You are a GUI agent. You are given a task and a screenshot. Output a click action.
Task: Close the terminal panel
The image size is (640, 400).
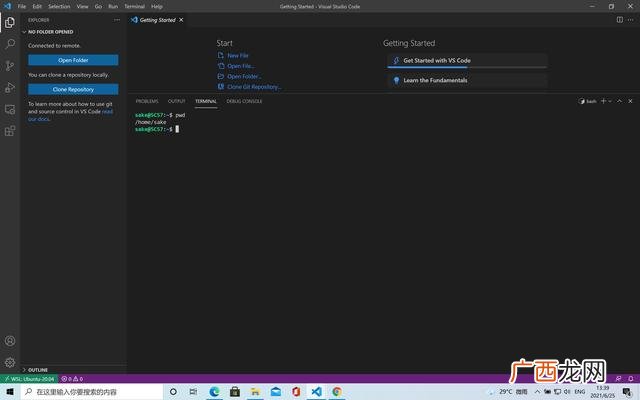click(630, 101)
